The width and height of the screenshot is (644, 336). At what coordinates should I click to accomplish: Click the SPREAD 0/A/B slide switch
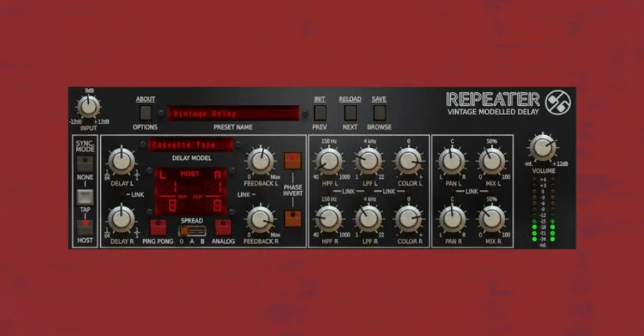tap(192, 231)
